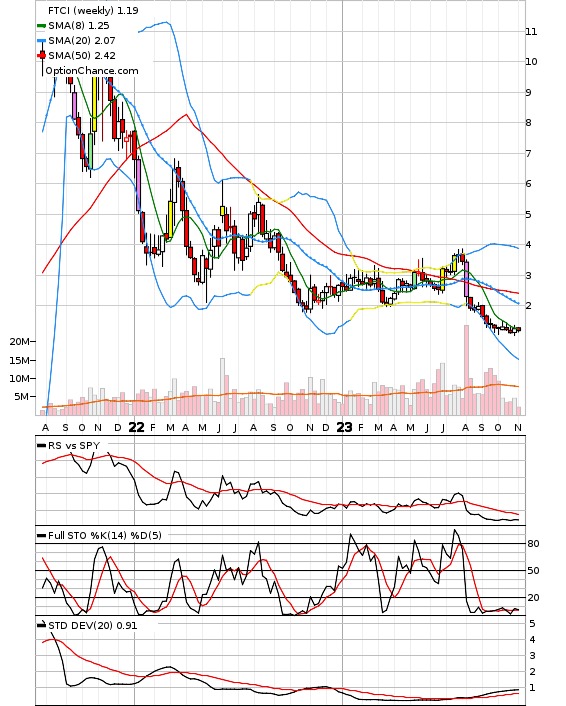Click the OptionChance.com watermark text
This screenshot has width=566, height=706.
point(92,71)
